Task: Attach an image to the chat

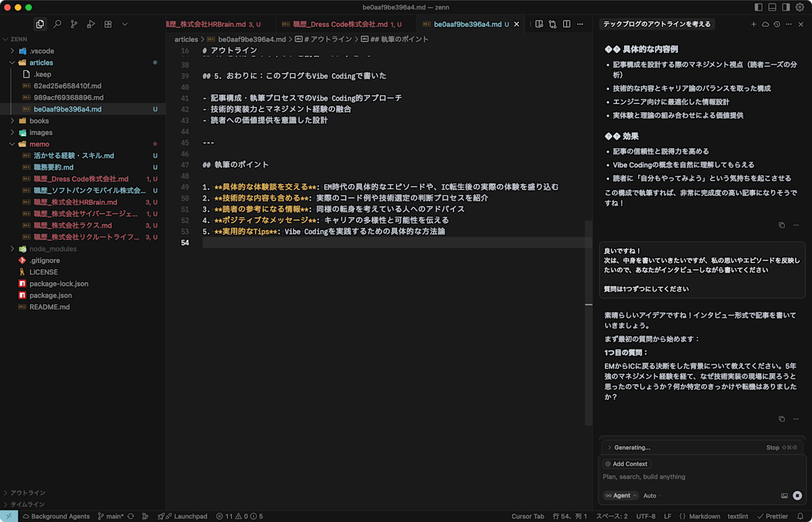Action: tap(784, 496)
